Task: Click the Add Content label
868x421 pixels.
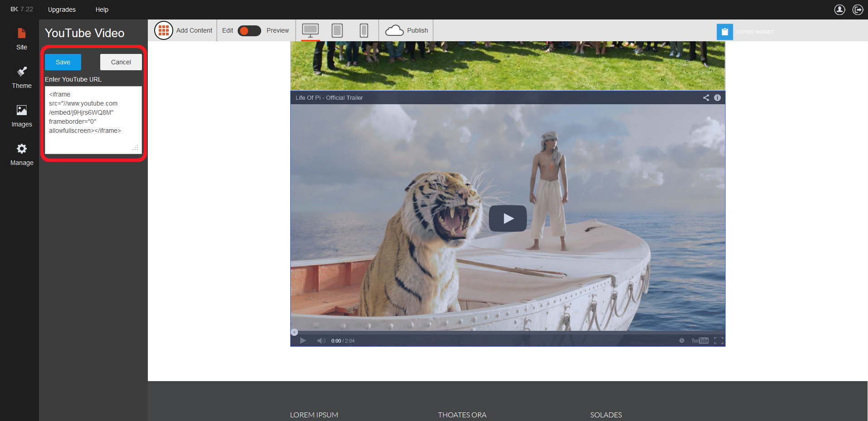Action: click(x=194, y=30)
